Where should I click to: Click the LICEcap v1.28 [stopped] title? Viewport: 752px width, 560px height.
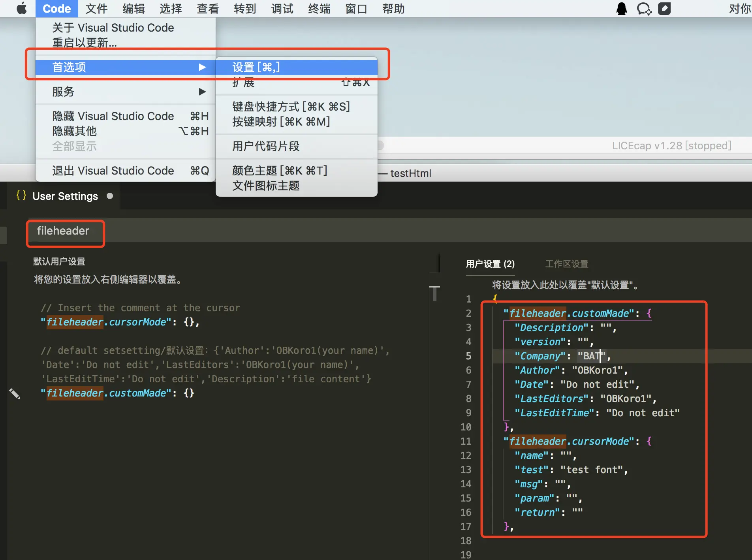672,146
